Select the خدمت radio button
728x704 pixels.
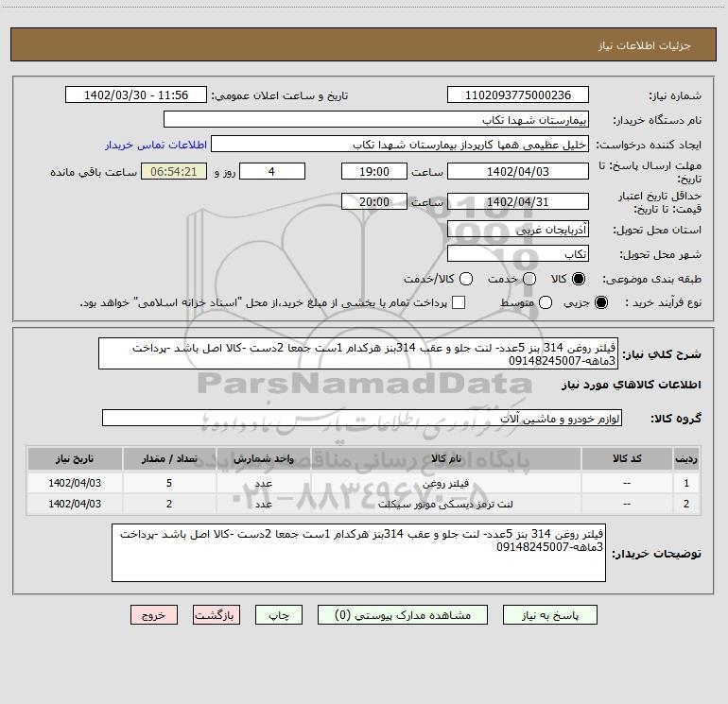coord(529,279)
